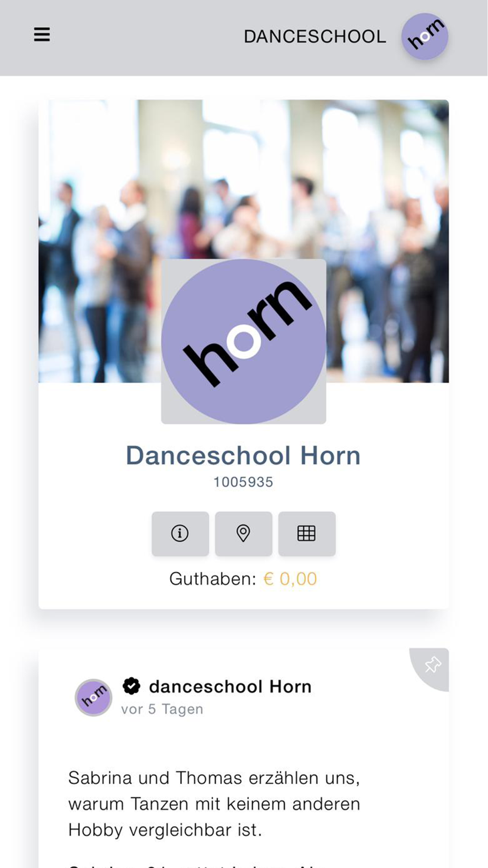Image resolution: width=488 pixels, height=868 pixels.
Task: Click the € 0,00 balance amount
Action: [x=290, y=579]
